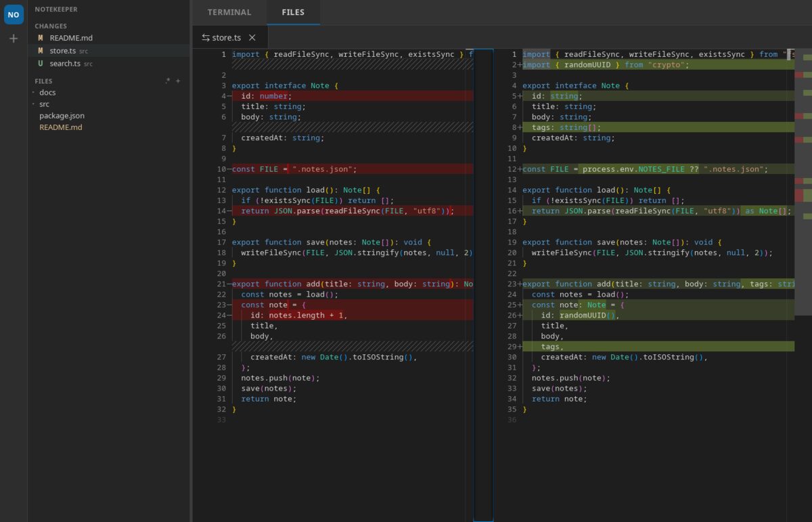Click the new file plus icon in FILES header
812x522 pixels.
178,81
